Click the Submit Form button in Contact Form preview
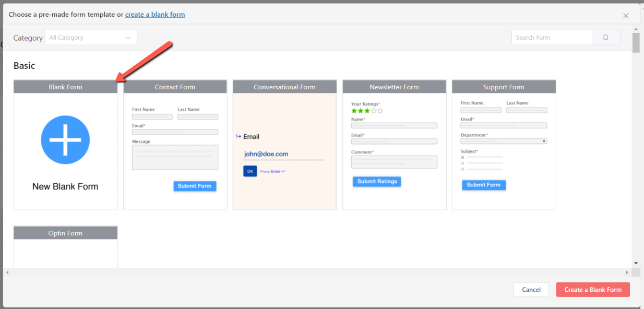644x309 pixels. coord(195,186)
